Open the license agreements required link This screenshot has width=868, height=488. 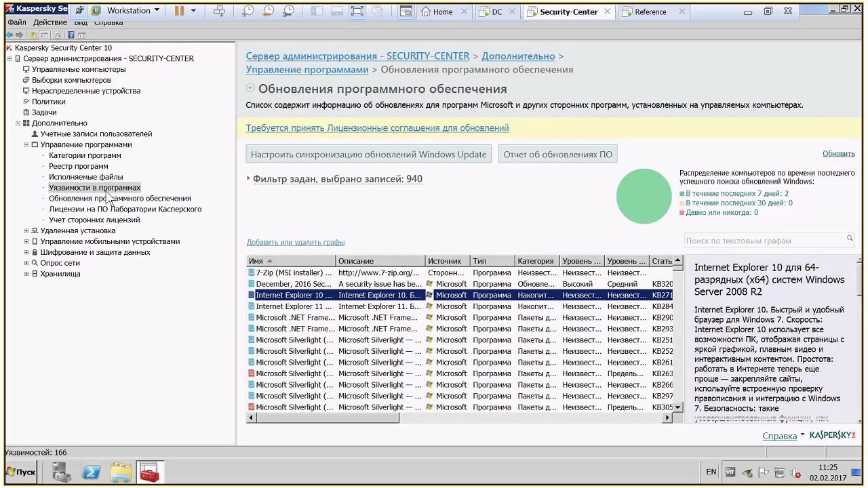point(377,128)
